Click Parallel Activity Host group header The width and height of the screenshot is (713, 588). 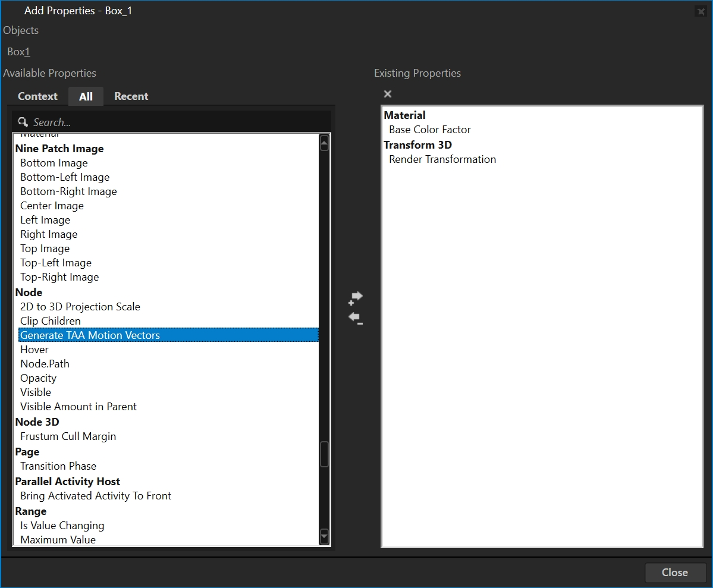click(68, 482)
